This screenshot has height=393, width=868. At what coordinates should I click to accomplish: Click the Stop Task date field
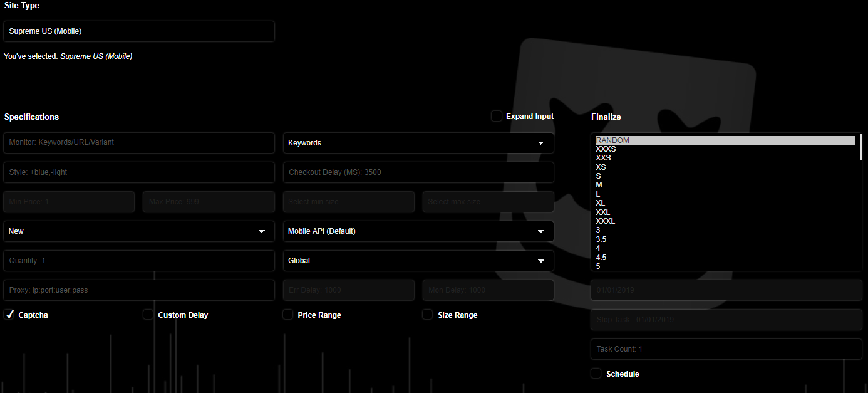point(726,320)
